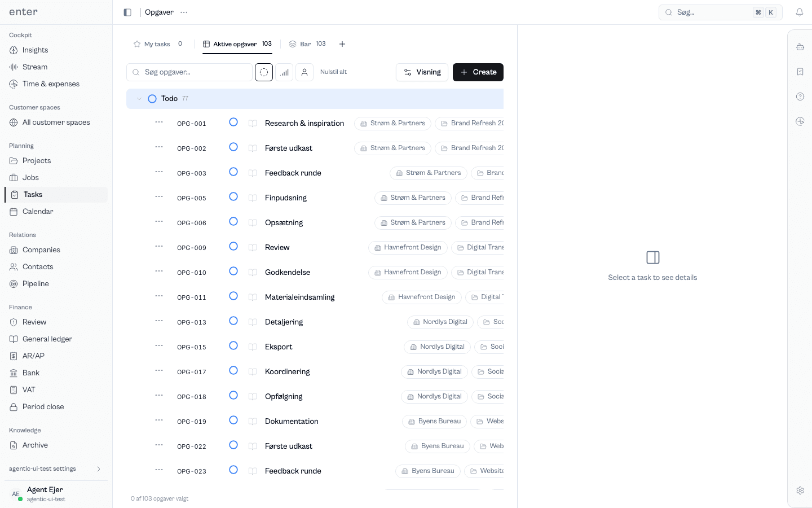Click Nulstil alt to reset filters

333,72
